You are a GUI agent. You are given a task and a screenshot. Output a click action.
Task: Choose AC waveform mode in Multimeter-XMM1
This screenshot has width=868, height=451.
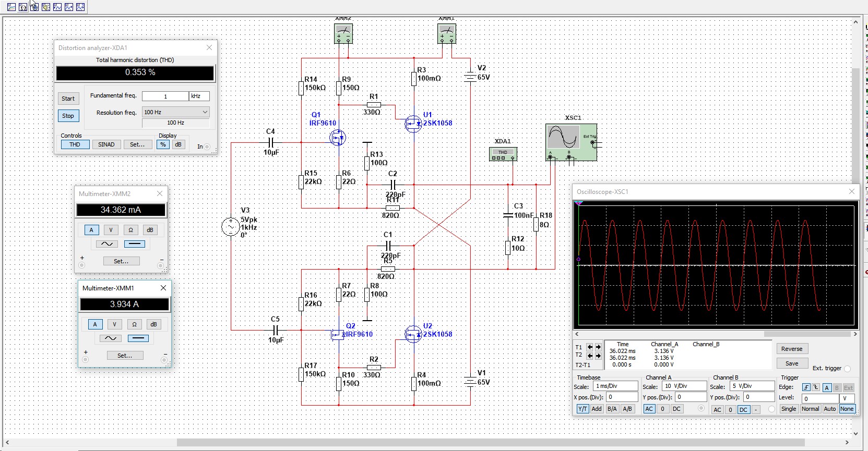pos(110,338)
